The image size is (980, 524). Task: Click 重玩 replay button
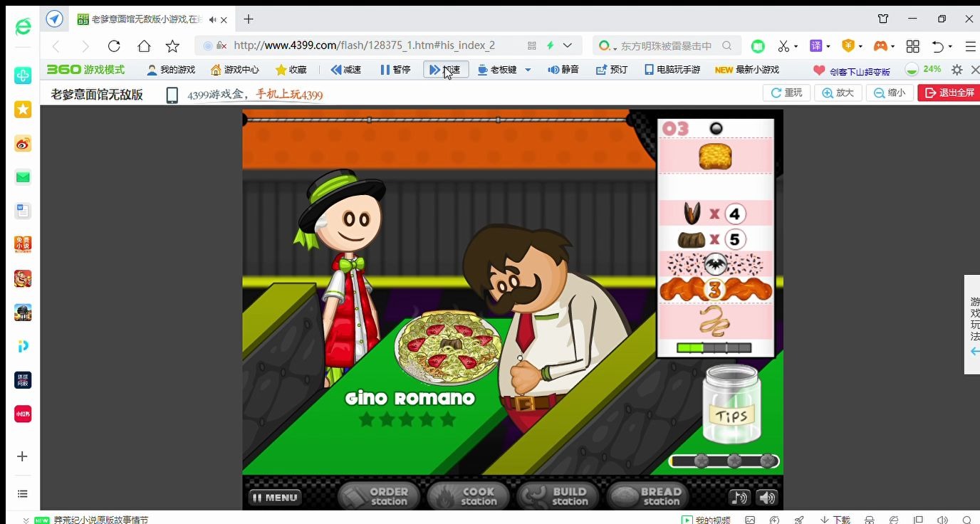pos(786,93)
